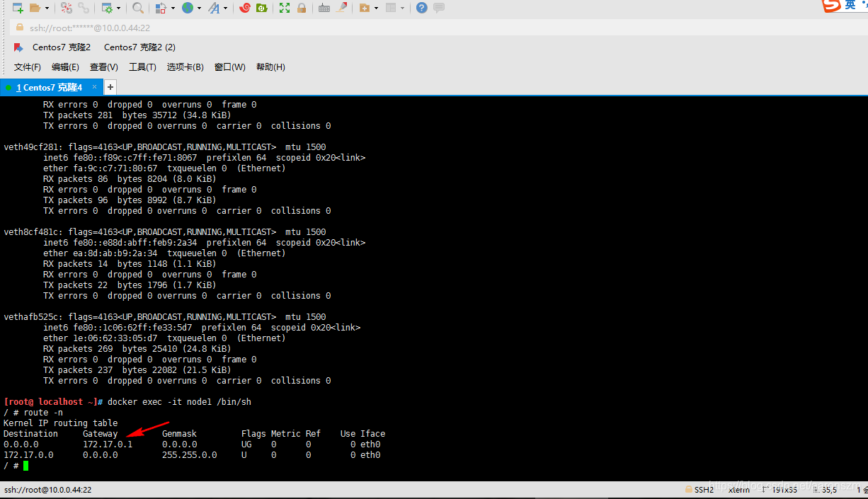
Task: Add a new tab with plus button
Action: (110, 87)
